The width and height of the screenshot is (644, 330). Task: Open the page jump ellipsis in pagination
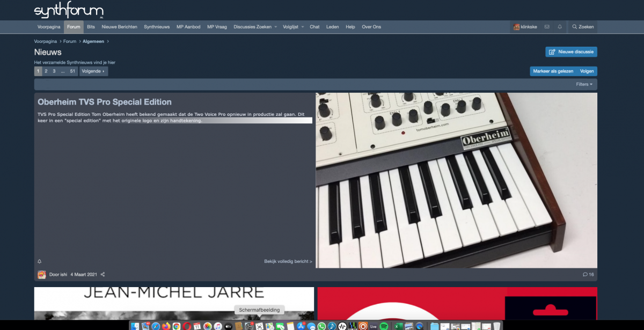[x=63, y=71]
